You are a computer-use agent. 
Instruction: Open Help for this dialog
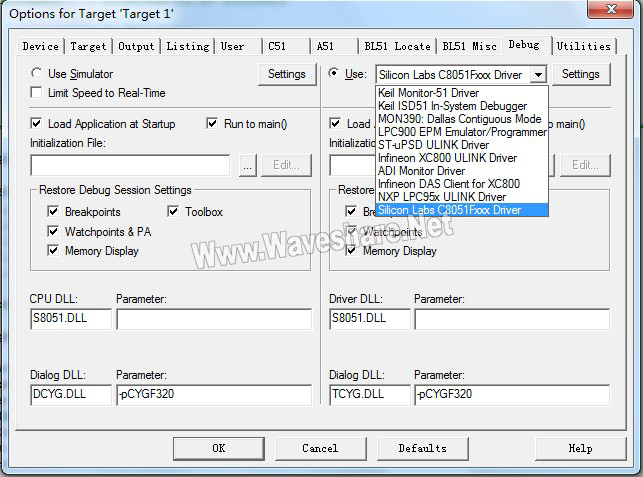(x=580, y=448)
